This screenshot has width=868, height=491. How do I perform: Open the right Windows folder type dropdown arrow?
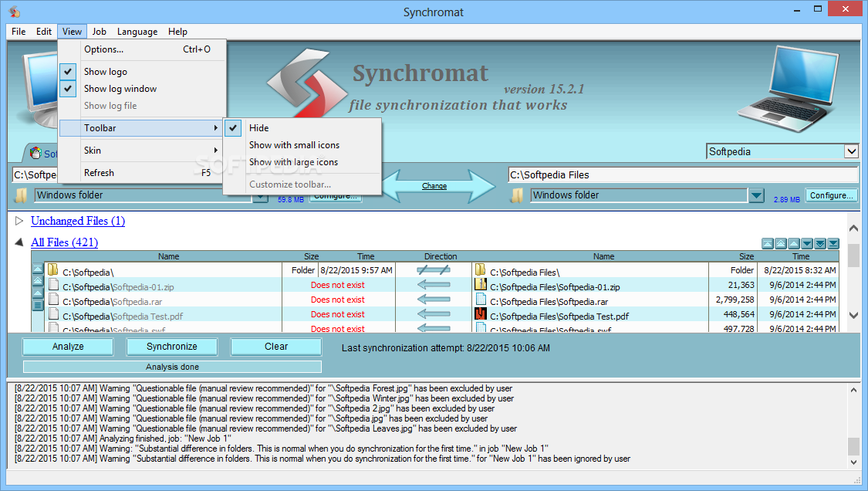click(756, 195)
